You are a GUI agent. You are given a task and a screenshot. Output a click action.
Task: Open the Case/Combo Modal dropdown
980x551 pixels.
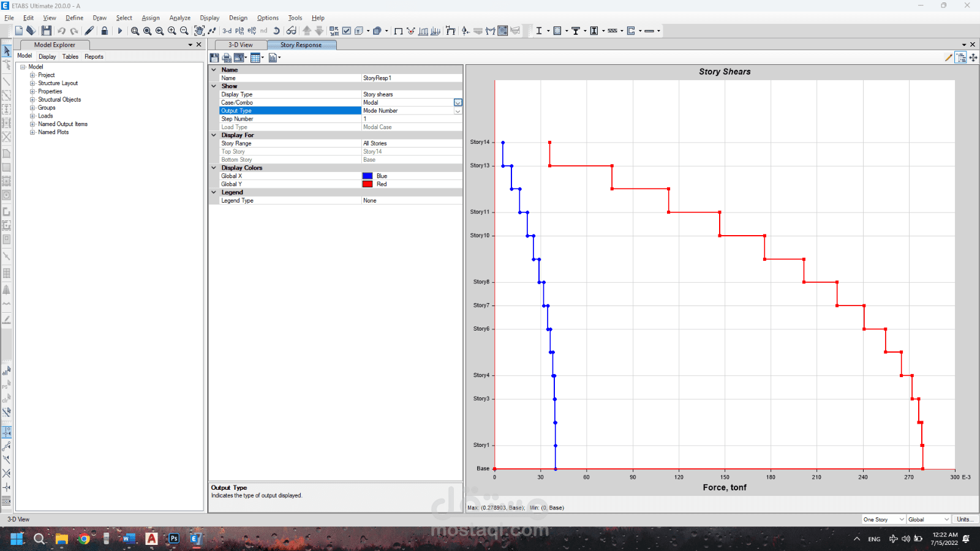click(458, 103)
